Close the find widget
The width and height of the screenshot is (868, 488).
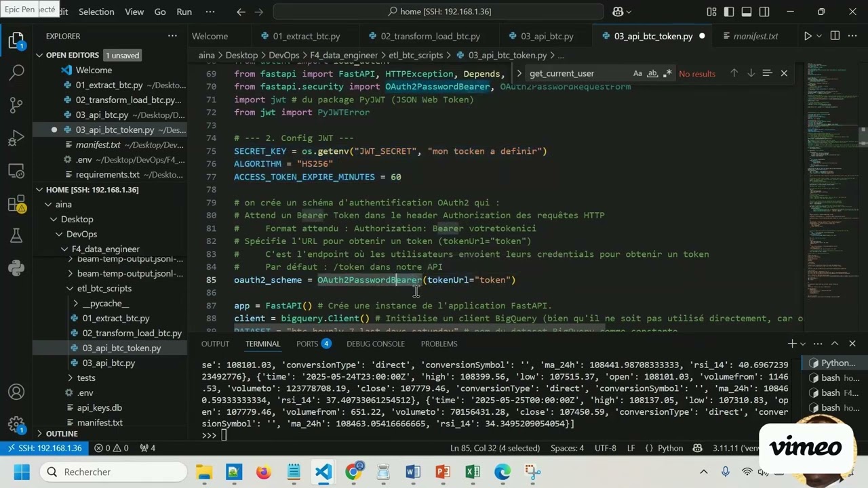coord(784,73)
